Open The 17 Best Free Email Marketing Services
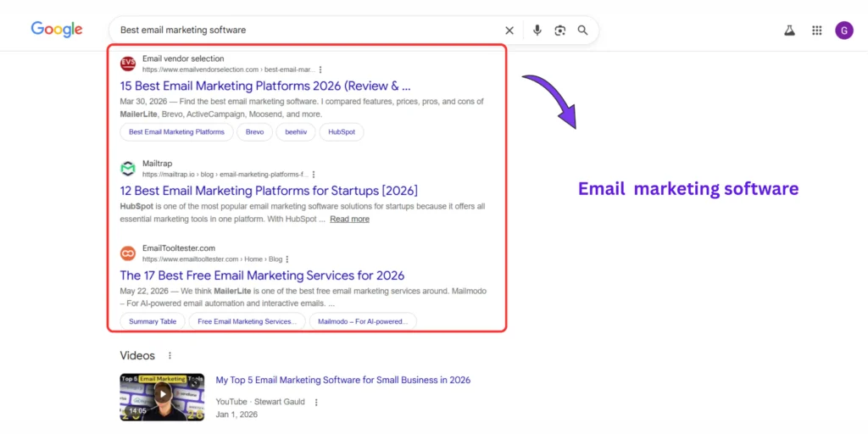This screenshot has width=868, height=434. (262, 275)
